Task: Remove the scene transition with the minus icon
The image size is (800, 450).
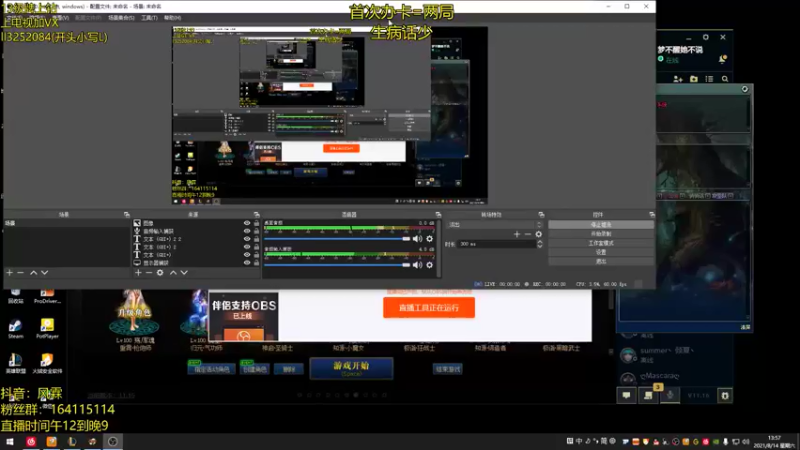Action: coord(528,234)
